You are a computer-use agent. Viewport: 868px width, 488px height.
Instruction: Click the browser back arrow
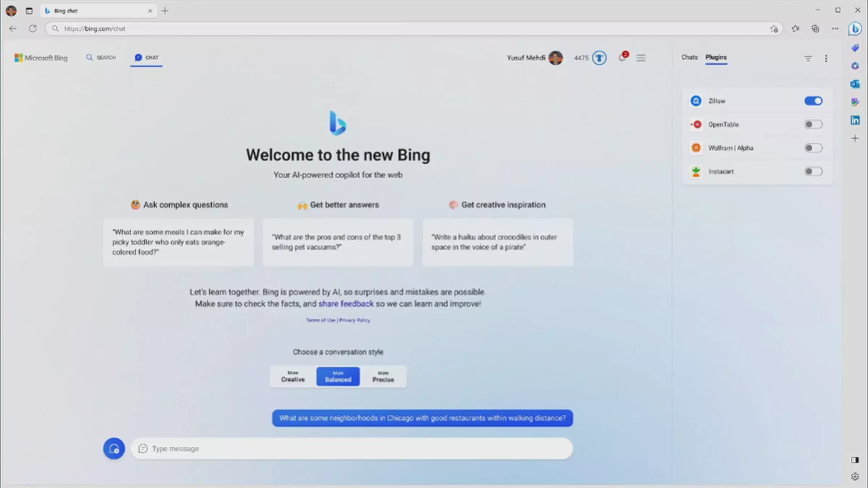(13, 29)
